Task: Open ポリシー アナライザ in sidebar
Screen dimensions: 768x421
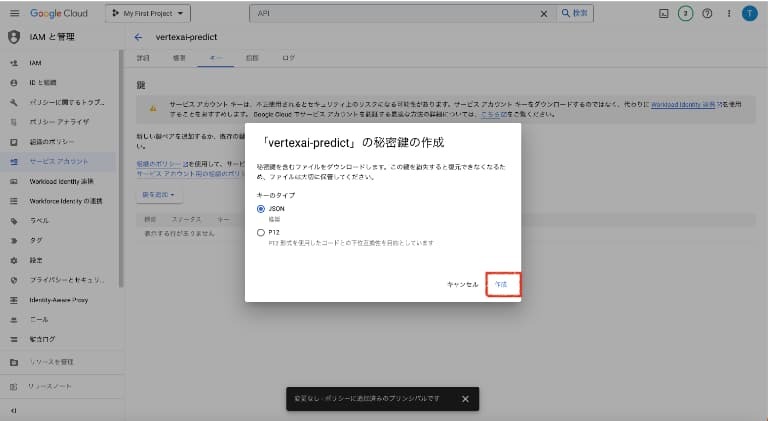Action: [60, 122]
